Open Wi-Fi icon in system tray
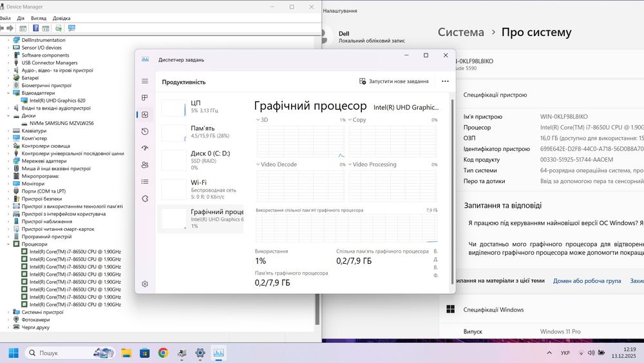The image size is (644, 363). click(x=581, y=353)
